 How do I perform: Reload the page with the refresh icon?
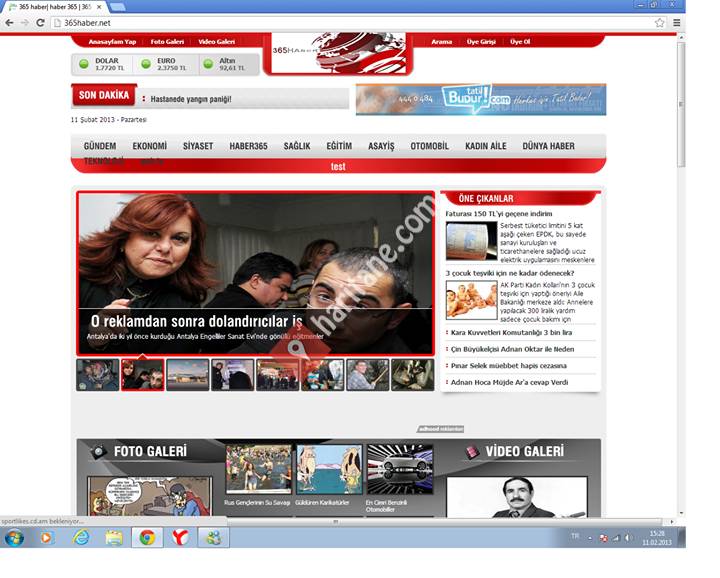point(41,22)
